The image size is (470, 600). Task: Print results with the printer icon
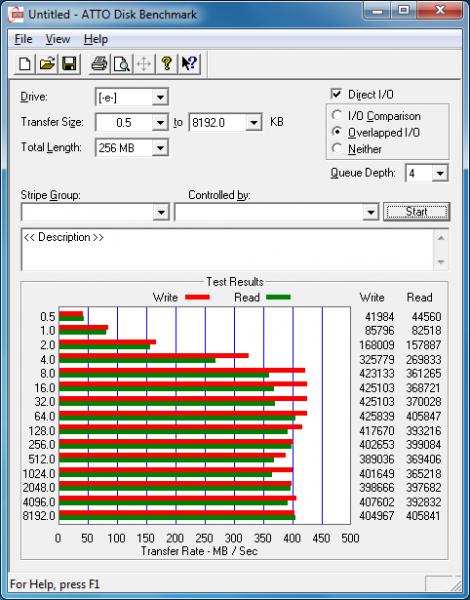(x=100, y=64)
